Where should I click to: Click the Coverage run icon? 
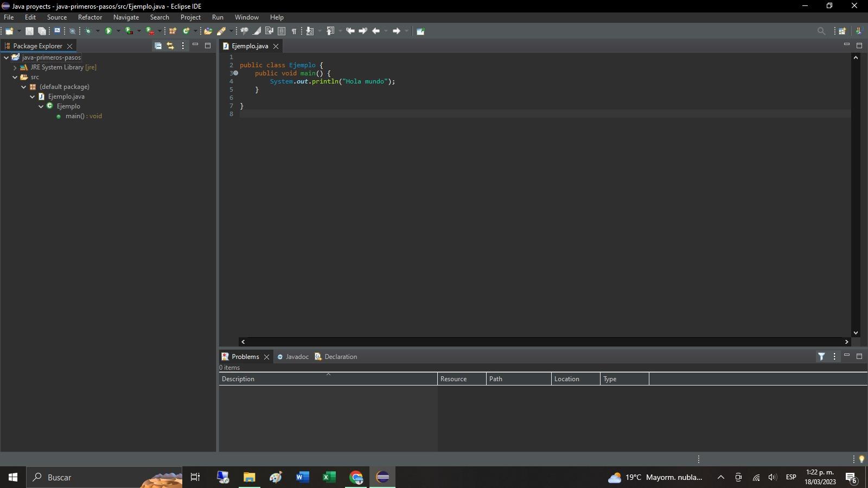[x=129, y=31]
